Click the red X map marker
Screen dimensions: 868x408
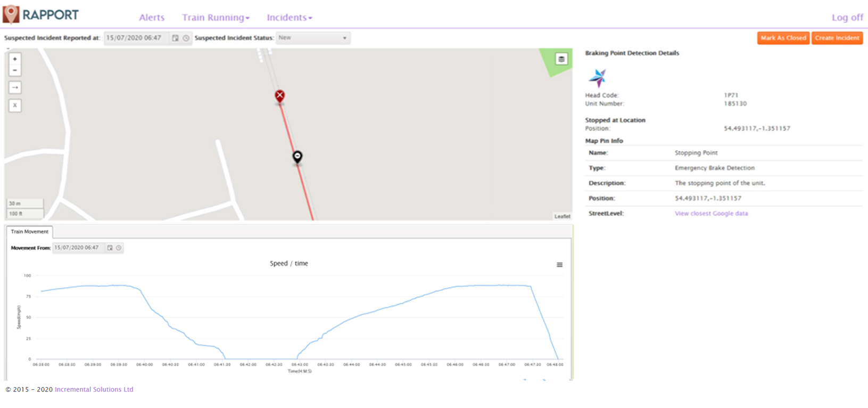[279, 96]
